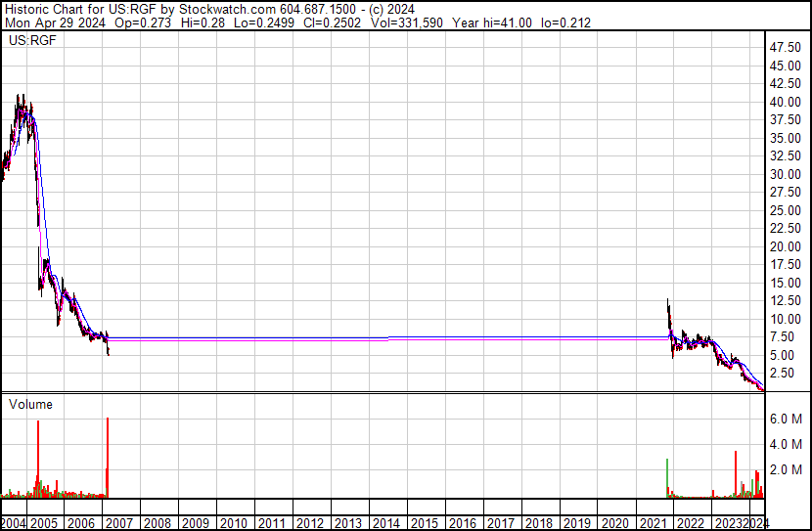Click the price peak near 41 in 2004
This screenshot has width=812, height=531.
pos(20,98)
